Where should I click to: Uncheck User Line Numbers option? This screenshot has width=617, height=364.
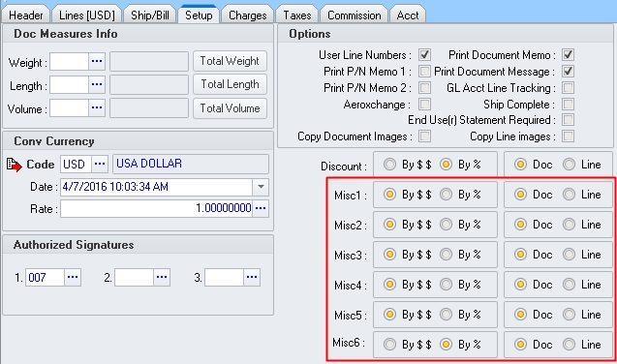424,54
